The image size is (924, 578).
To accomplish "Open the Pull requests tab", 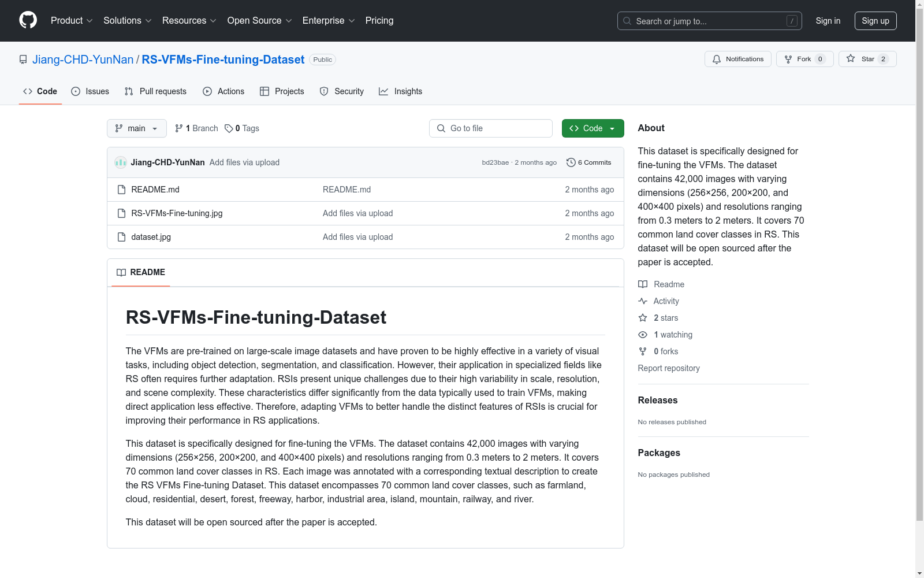I will 155,91.
